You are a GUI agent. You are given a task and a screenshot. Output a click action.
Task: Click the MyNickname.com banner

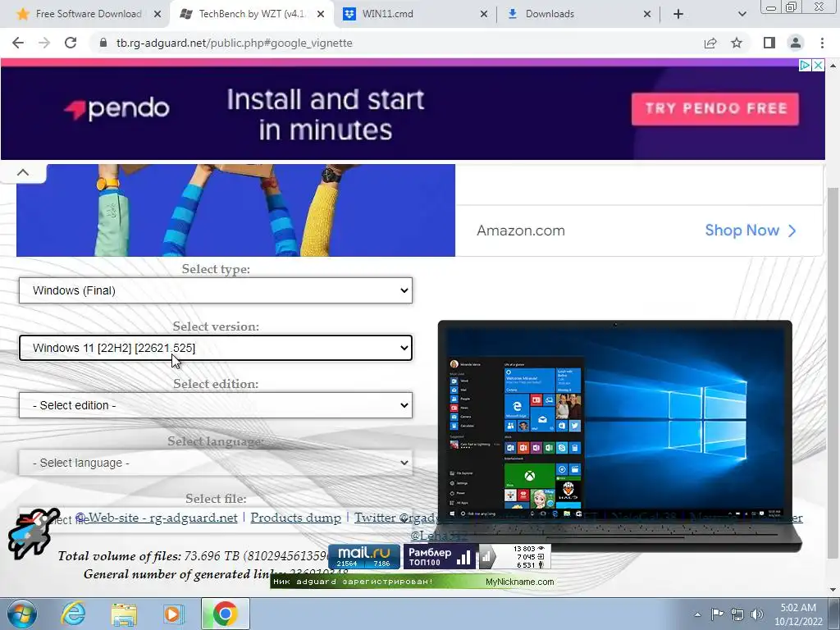(413, 582)
